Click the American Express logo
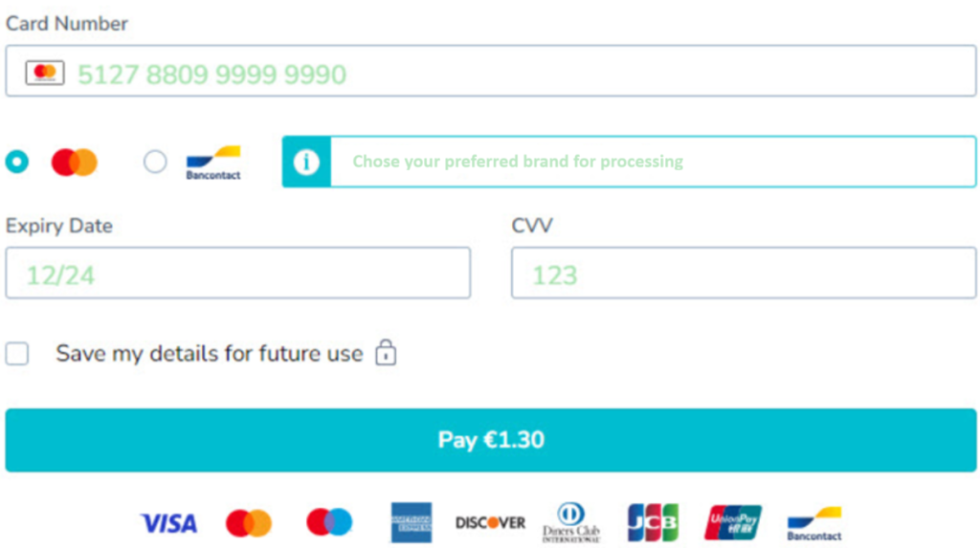980x548 pixels. coord(411,523)
